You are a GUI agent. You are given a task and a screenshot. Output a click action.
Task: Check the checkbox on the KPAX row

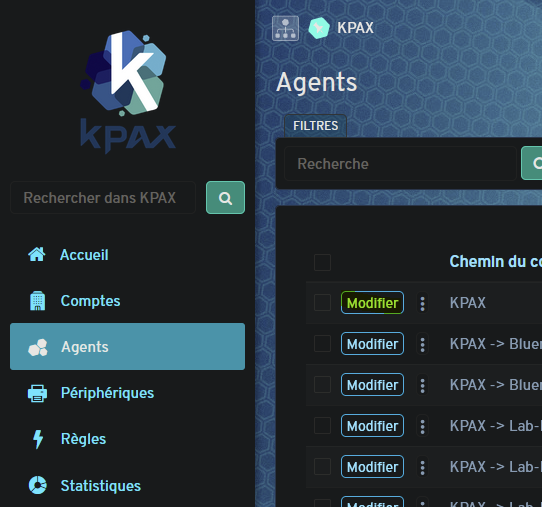coord(322,303)
